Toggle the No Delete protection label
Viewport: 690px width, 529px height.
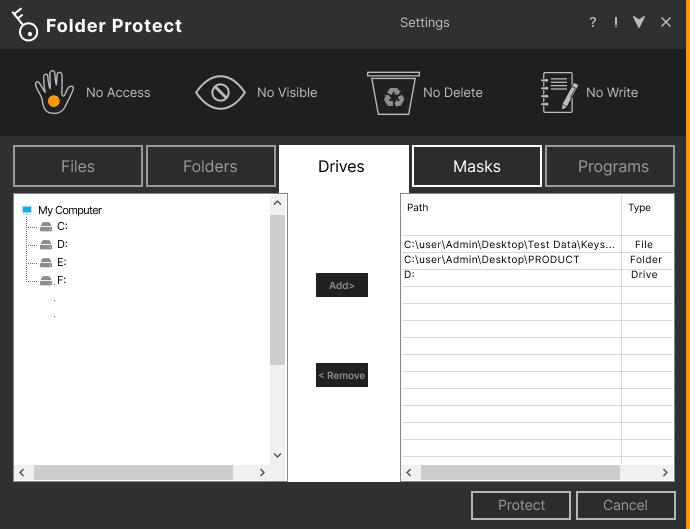(x=453, y=92)
